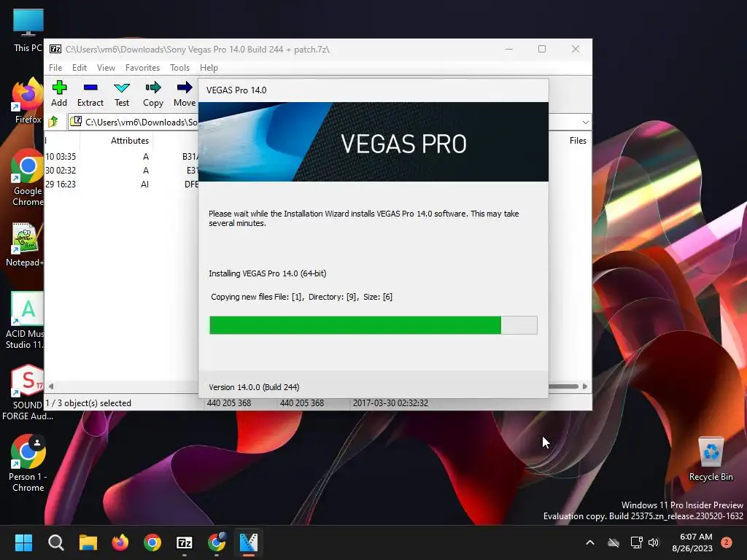Screen dimensions: 747x560
Task: Open the File menu in 7-Zip
Action: pos(55,68)
